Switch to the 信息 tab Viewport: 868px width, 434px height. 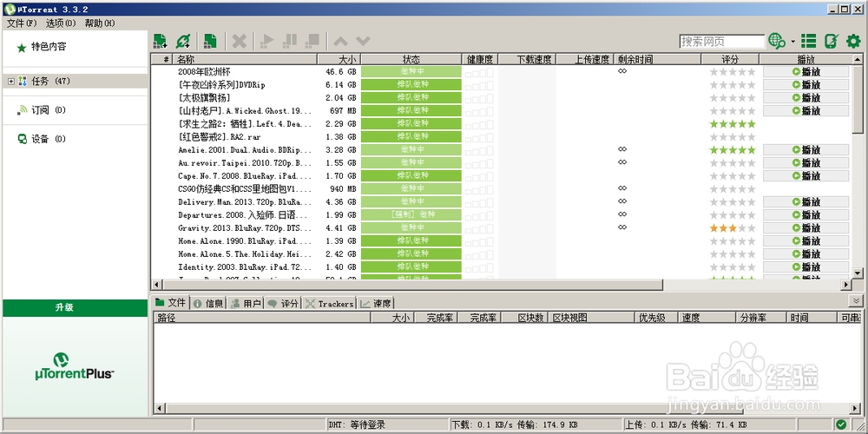[x=208, y=303]
